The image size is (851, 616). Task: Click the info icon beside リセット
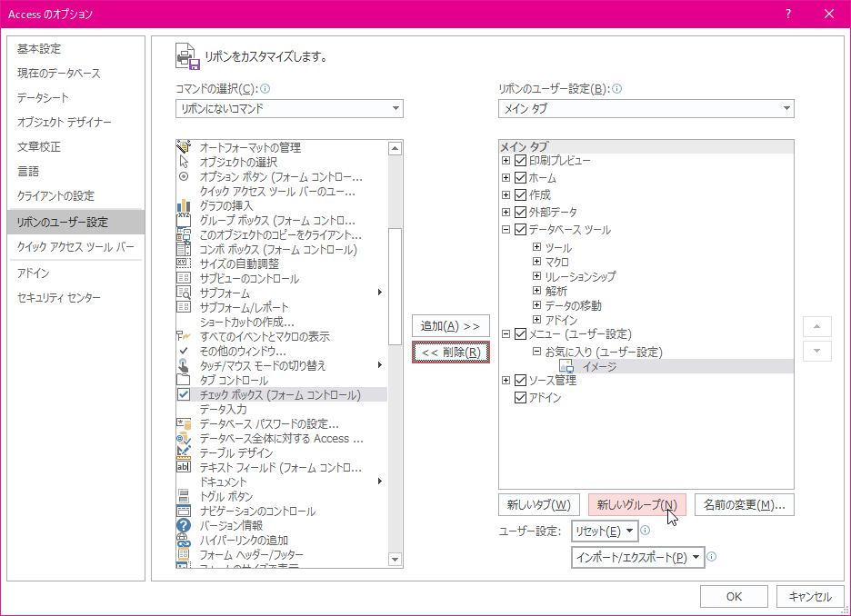tap(645, 531)
